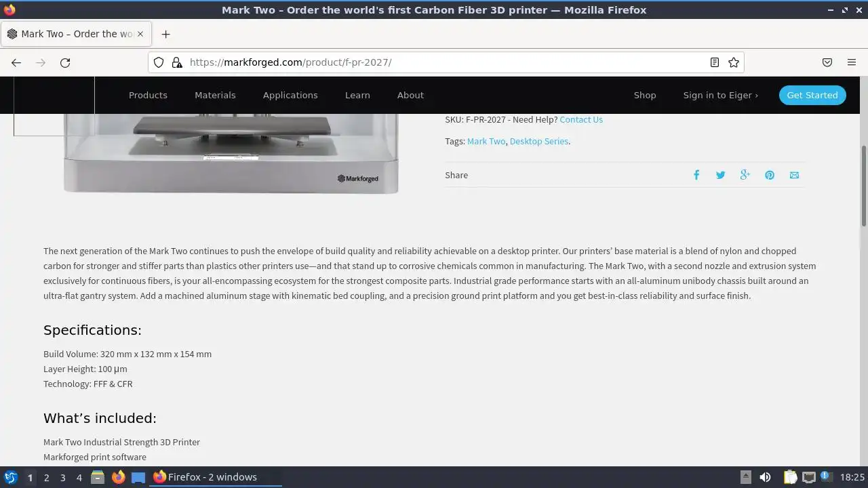View site security lock information

click(x=177, y=62)
